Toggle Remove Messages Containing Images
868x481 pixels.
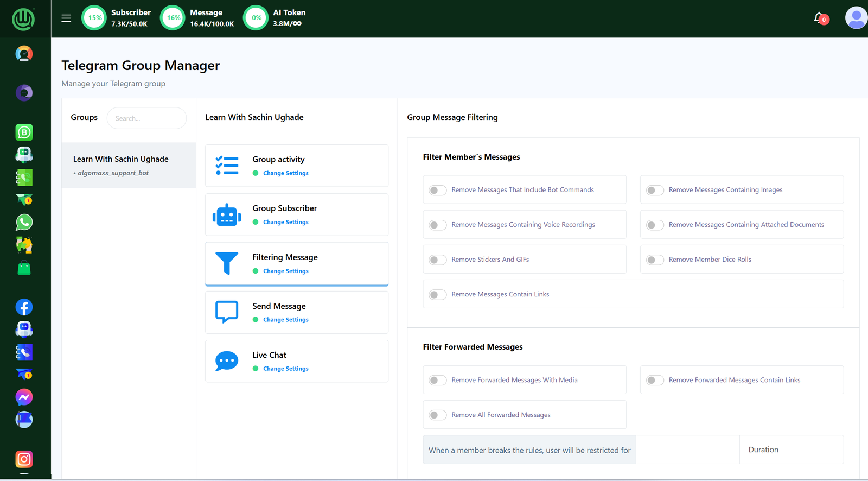[x=655, y=190]
